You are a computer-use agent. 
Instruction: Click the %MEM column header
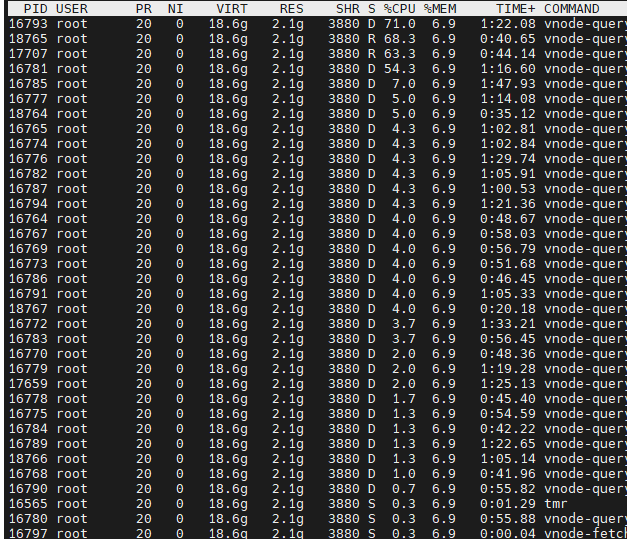pyautogui.click(x=439, y=8)
